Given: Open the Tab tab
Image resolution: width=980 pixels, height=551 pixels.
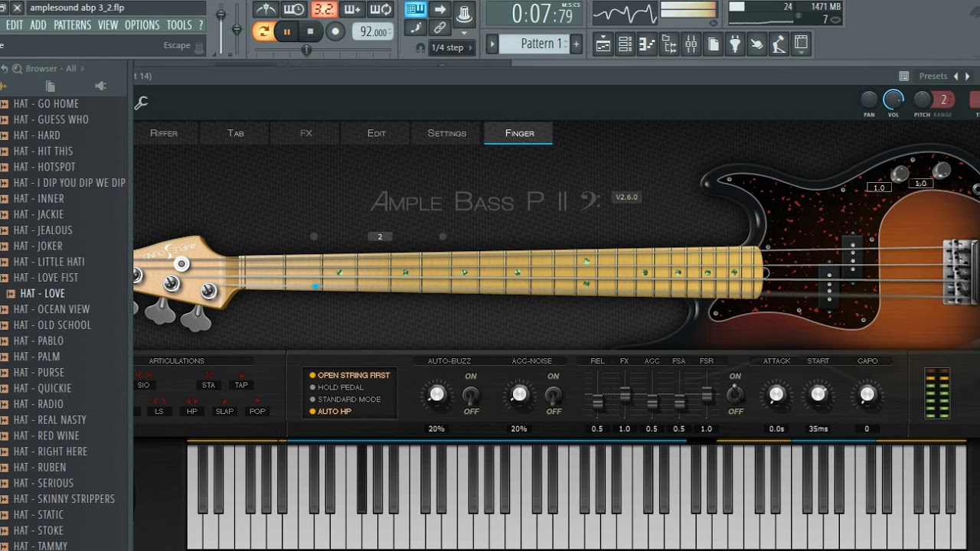Looking at the screenshot, I should (236, 133).
